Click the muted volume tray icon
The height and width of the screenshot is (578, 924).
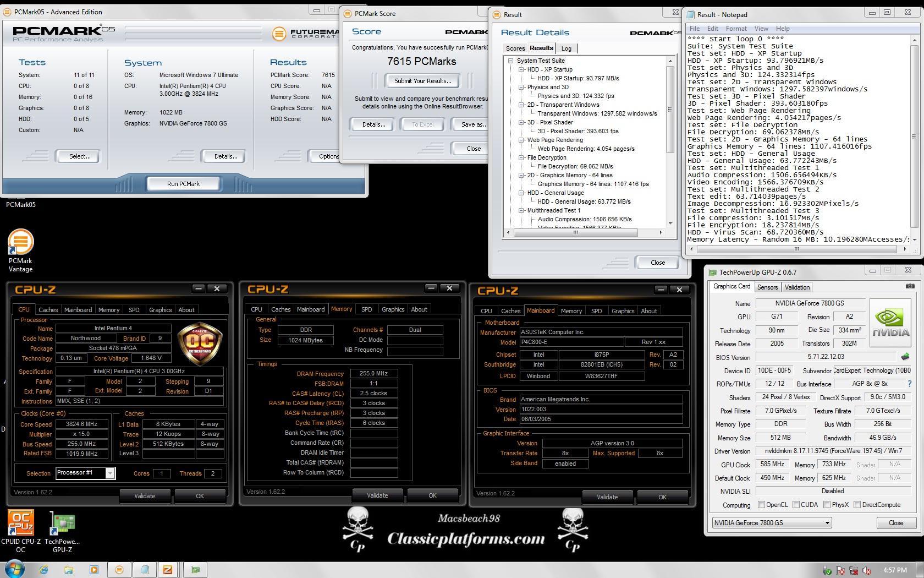click(x=867, y=570)
